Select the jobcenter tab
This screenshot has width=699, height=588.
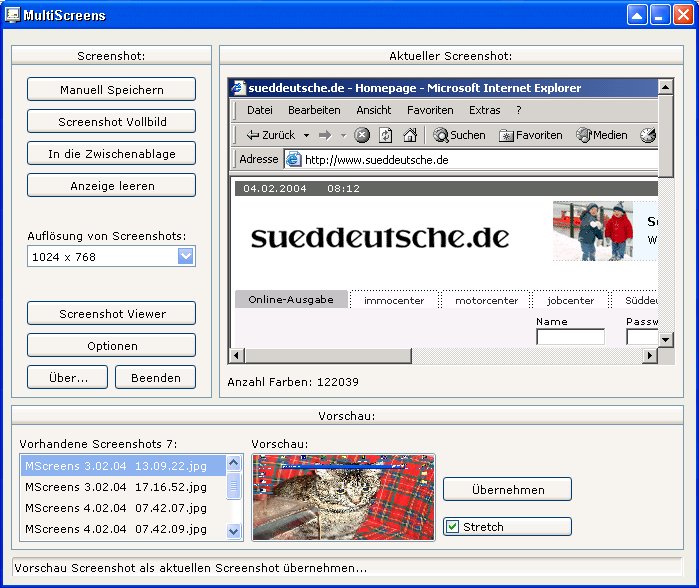pyautogui.click(x=570, y=300)
